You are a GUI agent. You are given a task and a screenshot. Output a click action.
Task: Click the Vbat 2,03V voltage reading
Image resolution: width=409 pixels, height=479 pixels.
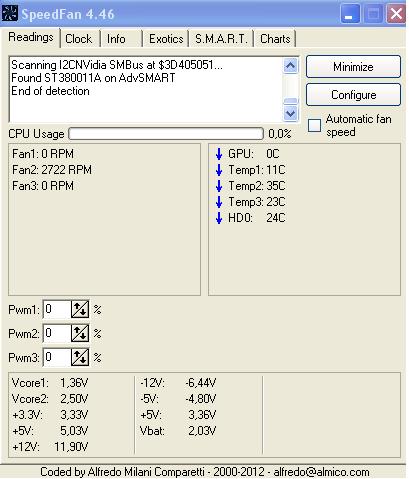tap(178, 431)
